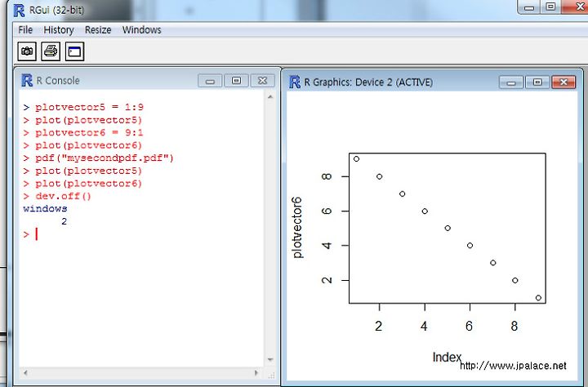The width and height of the screenshot is (588, 387).
Task: Click console horizontal scrollbar right arrow
Action: tap(256, 373)
